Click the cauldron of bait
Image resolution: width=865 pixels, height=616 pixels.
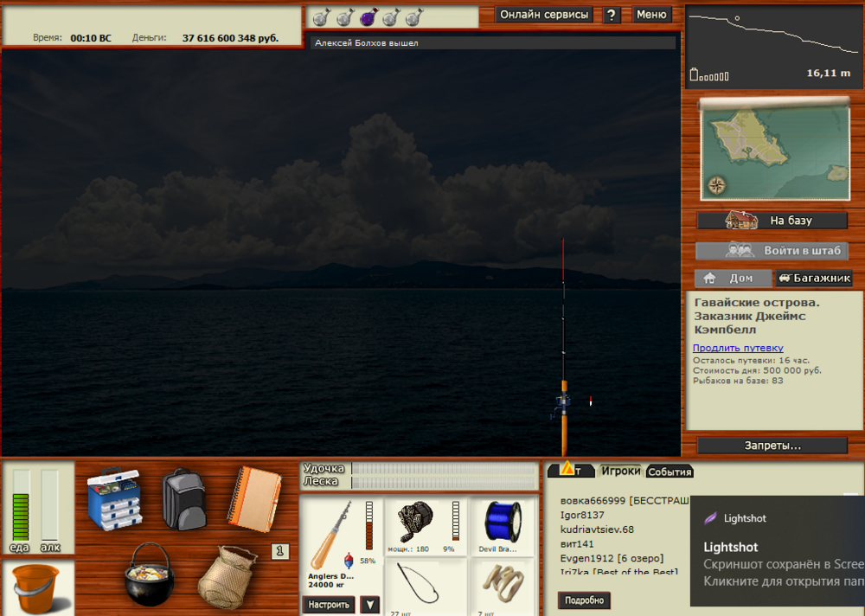click(x=151, y=575)
